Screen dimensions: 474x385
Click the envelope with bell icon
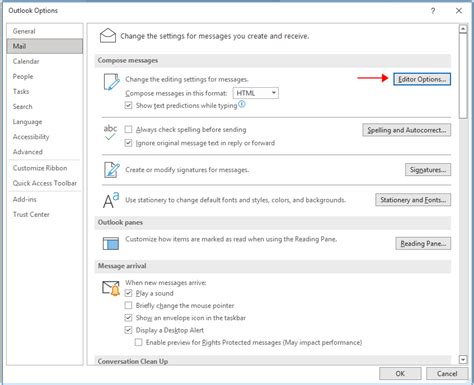coord(111,289)
